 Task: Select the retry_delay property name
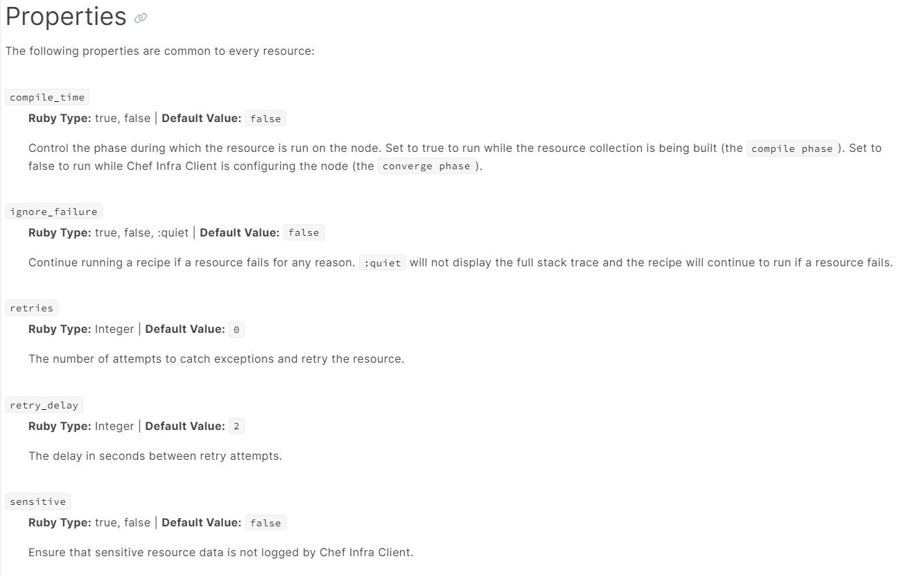click(x=44, y=405)
